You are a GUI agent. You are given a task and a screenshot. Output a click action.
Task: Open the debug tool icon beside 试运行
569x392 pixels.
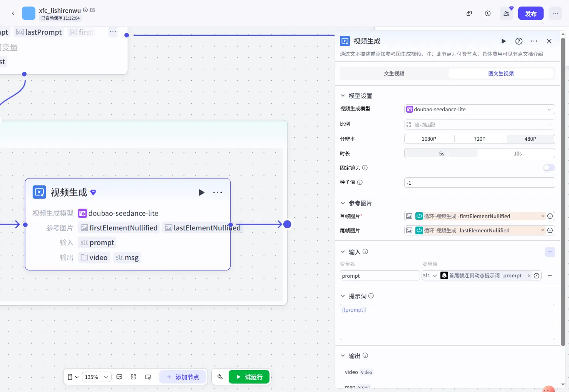pos(220,377)
